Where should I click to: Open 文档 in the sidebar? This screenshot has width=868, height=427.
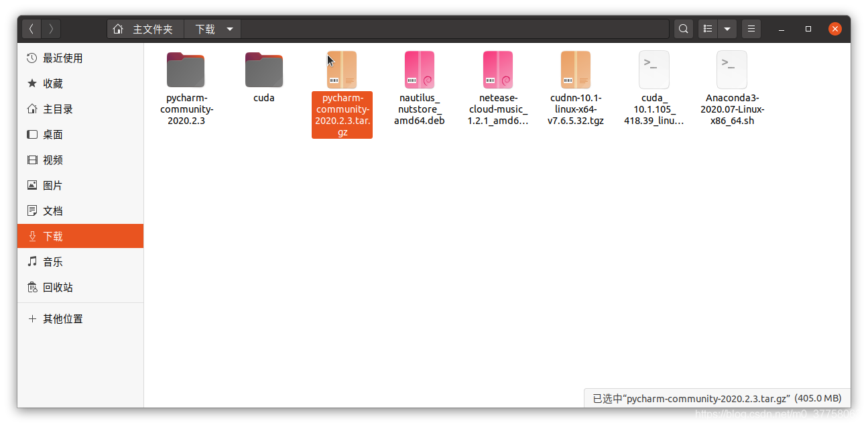tap(80, 211)
